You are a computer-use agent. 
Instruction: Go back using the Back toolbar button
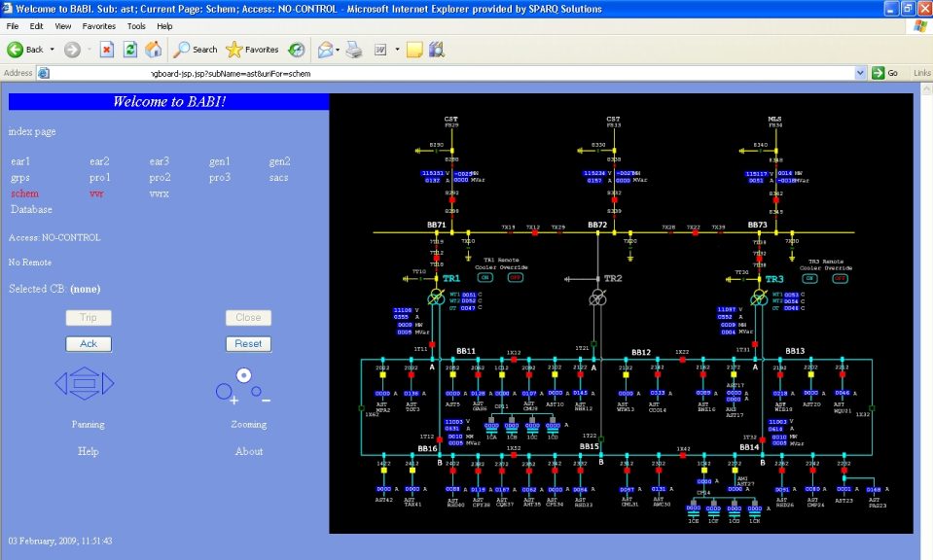point(25,50)
